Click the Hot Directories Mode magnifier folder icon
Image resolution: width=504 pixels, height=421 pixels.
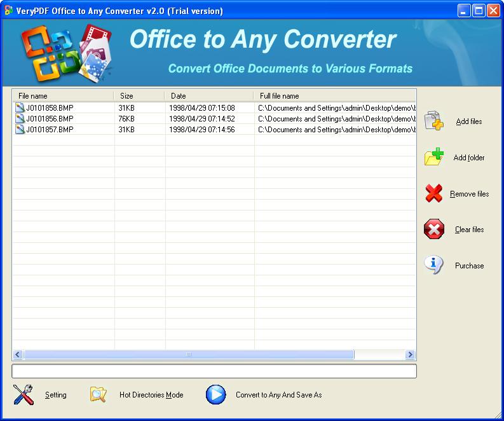pos(98,395)
